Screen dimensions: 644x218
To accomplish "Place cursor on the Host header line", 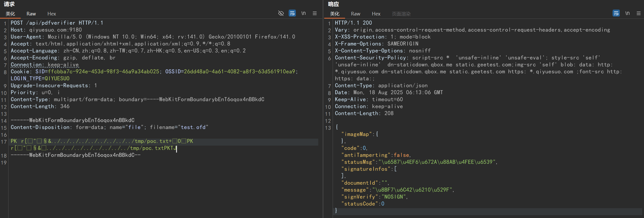I will coord(46,30).
